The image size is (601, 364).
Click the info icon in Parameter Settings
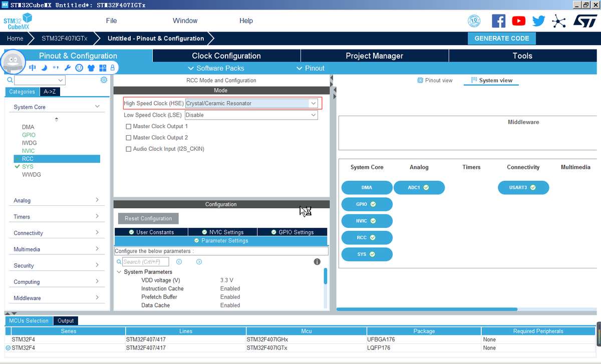coord(317,262)
